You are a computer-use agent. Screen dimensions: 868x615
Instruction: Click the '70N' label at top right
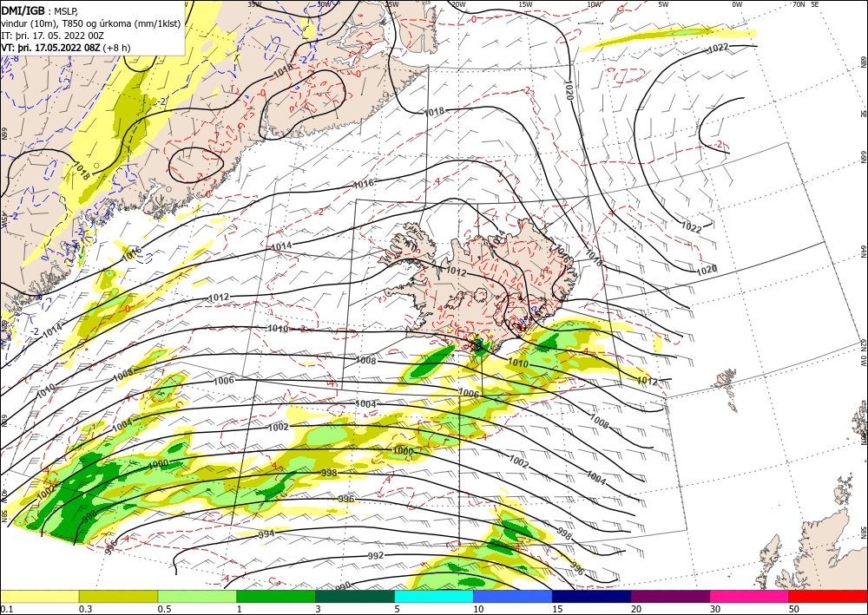(799, 3)
